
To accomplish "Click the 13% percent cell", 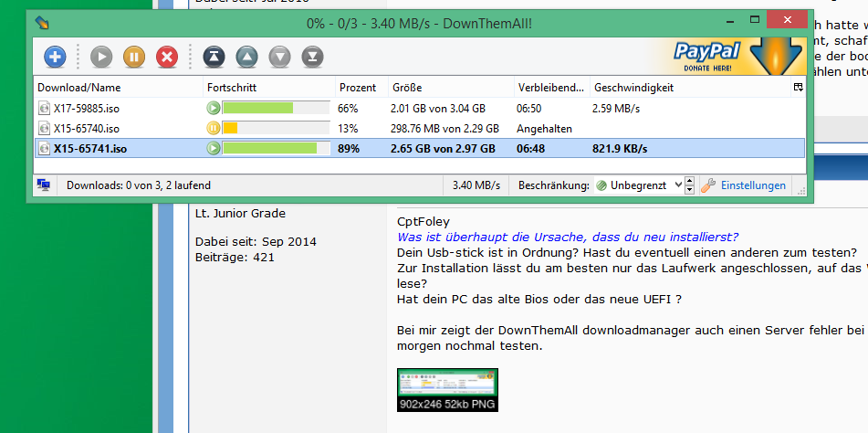I will coord(348,129).
